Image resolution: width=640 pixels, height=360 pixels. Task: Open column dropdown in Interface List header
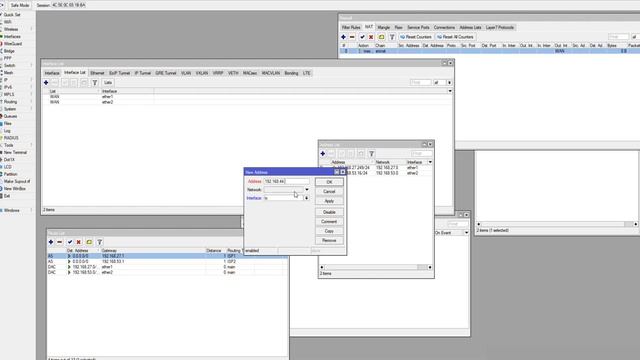[x=450, y=91]
